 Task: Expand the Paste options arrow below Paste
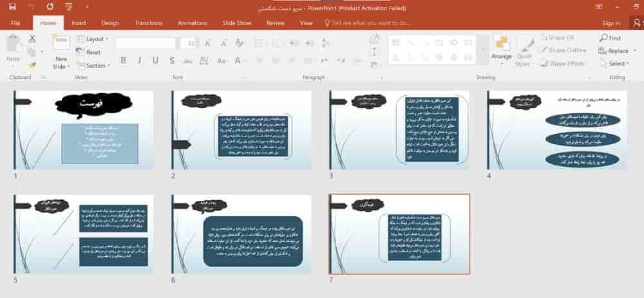click(13, 66)
